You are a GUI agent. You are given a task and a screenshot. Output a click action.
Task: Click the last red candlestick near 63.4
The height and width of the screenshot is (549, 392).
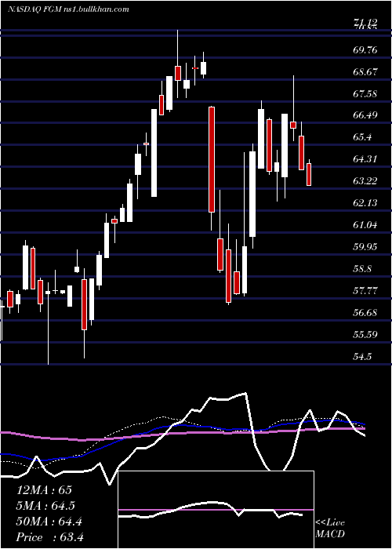[309, 174]
